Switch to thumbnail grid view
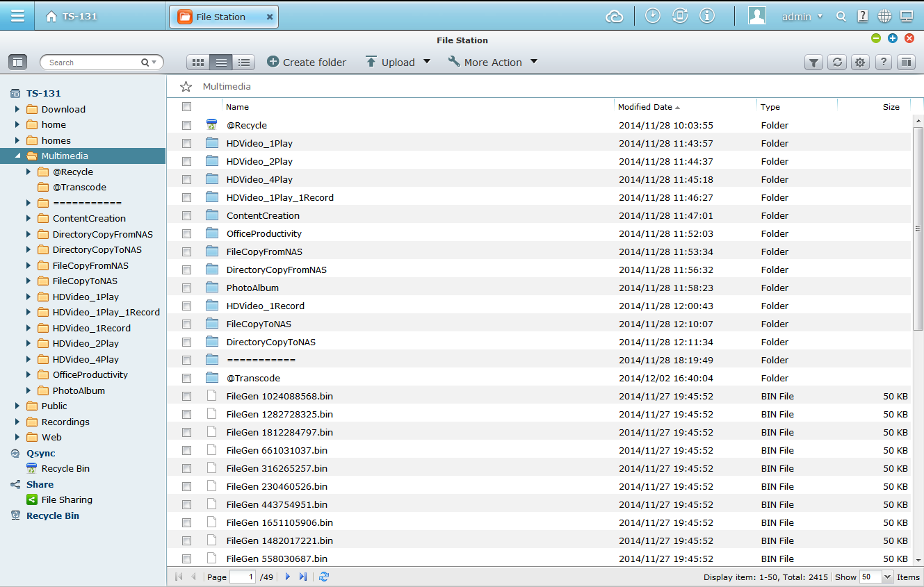The image size is (924, 587). point(198,63)
